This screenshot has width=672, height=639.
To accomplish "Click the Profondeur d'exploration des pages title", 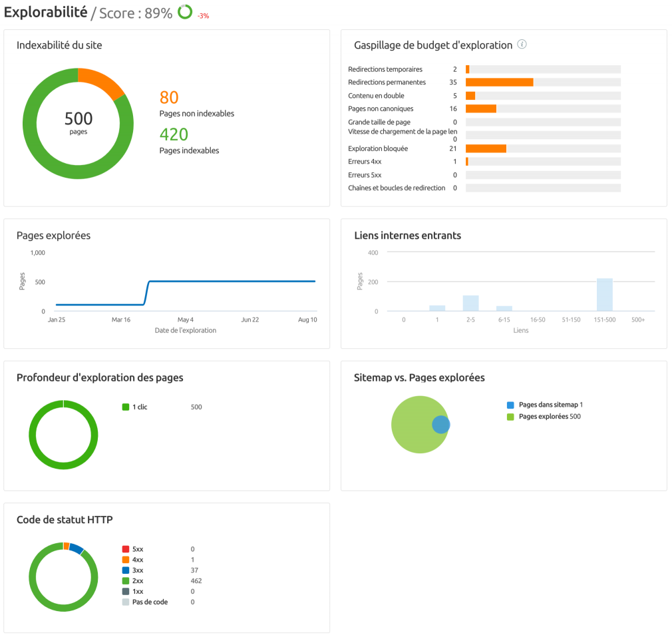I will click(100, 377).
